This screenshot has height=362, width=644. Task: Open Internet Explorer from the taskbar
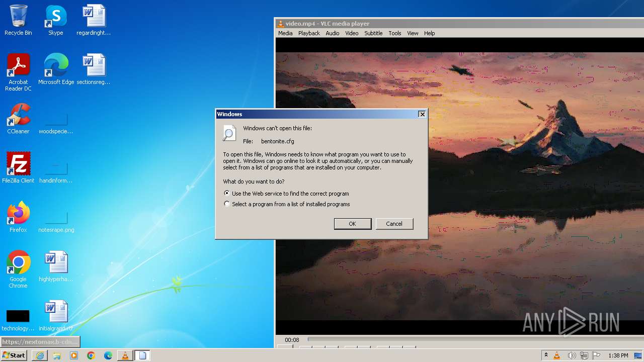(x=40, y=355)
